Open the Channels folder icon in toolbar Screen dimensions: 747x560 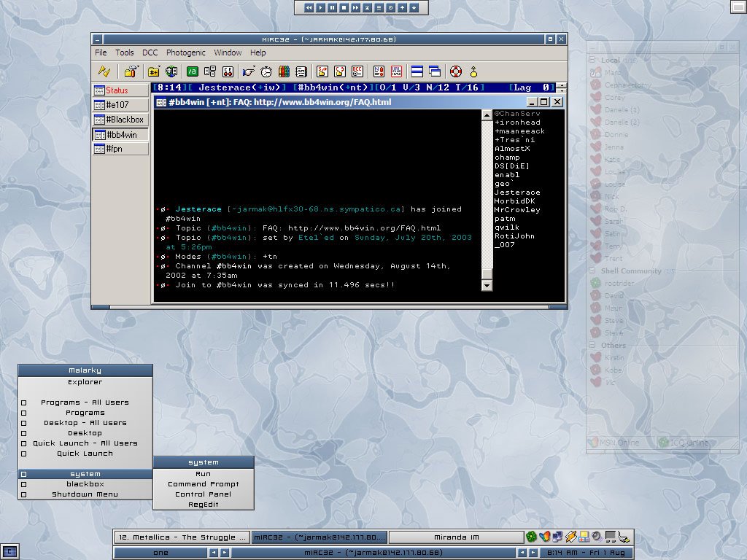pos(153,72)
